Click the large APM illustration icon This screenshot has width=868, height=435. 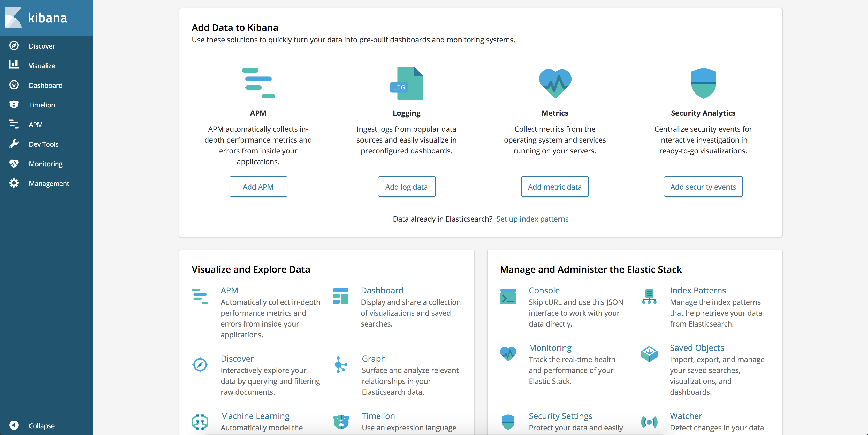click(x=258, y=83)
